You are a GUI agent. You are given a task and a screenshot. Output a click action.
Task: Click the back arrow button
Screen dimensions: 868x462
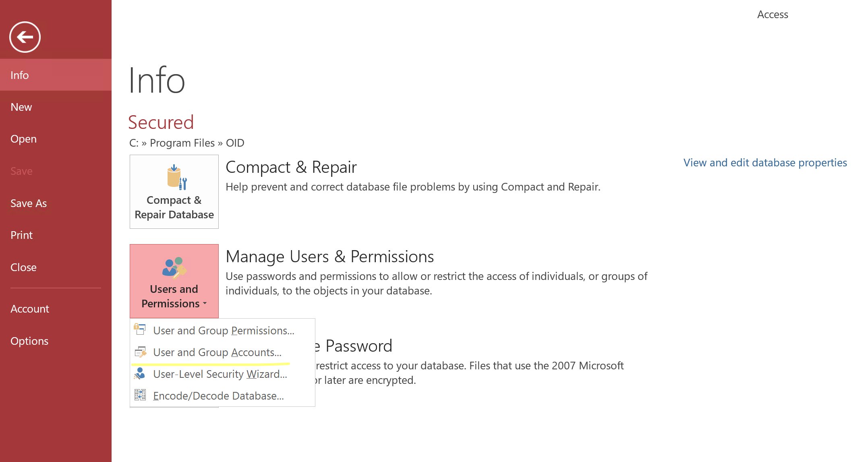click(x=24, y=37)
